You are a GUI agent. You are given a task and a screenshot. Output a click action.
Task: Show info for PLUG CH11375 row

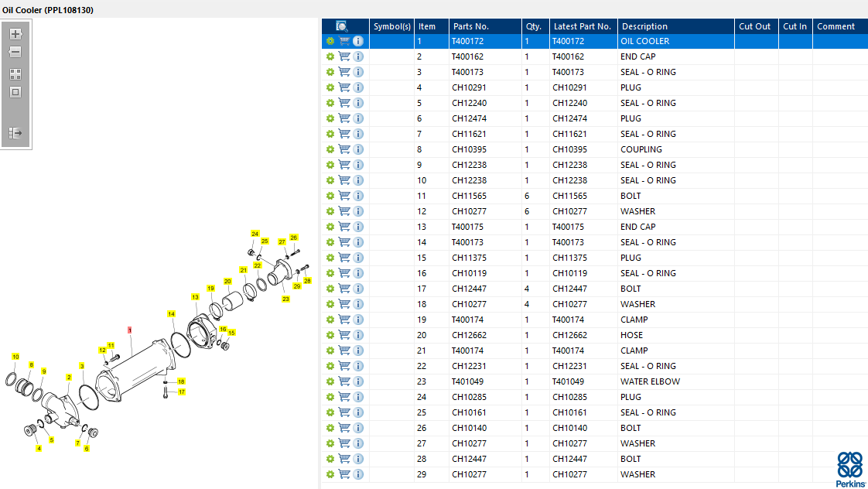(358, 258)
